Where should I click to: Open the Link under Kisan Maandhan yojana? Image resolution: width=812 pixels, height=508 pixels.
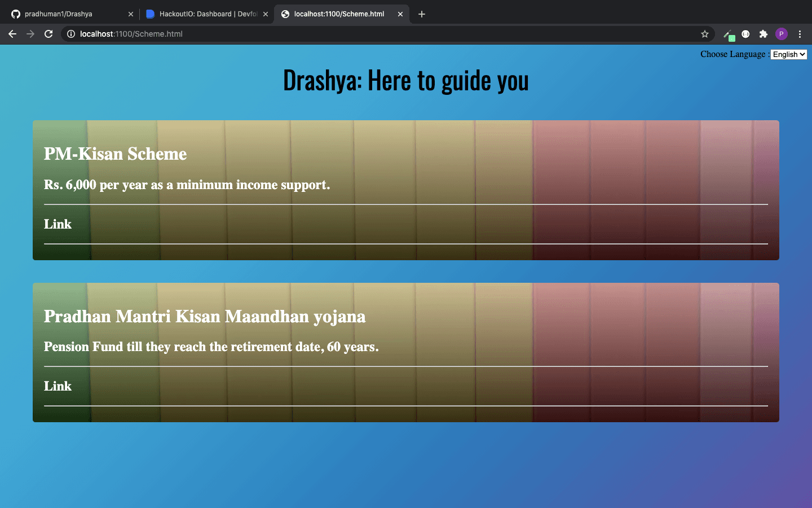58,387
